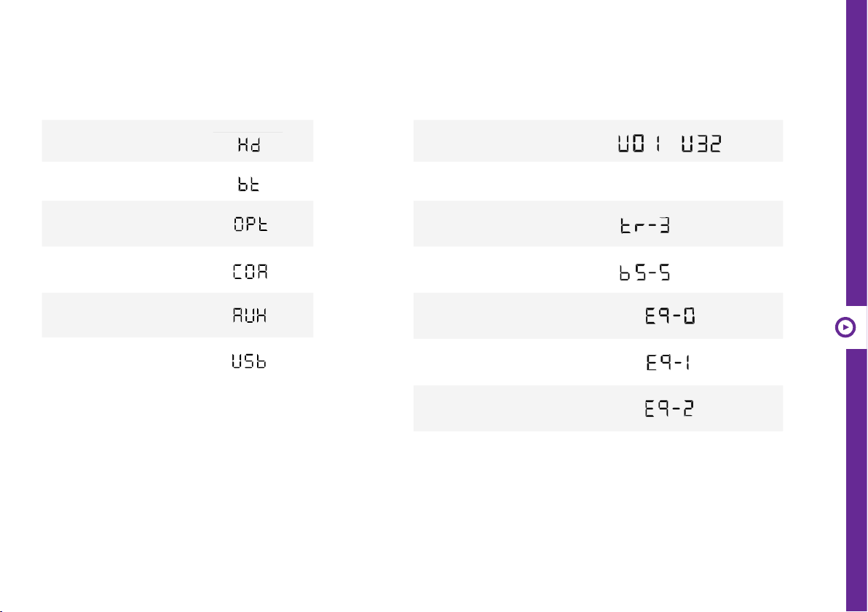Click the purple play icon in the sidebar
This screenshot has width=868, height=612.
point(845,327)
